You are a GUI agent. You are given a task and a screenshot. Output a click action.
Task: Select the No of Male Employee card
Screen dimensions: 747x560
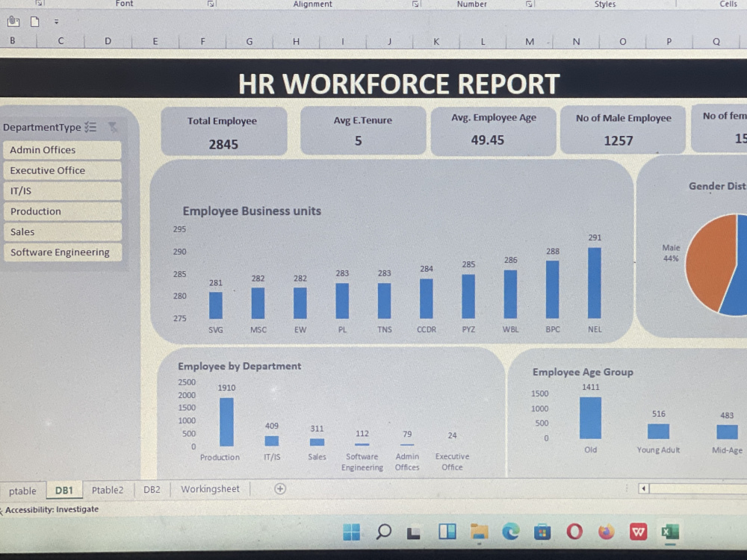pos(623,129)
